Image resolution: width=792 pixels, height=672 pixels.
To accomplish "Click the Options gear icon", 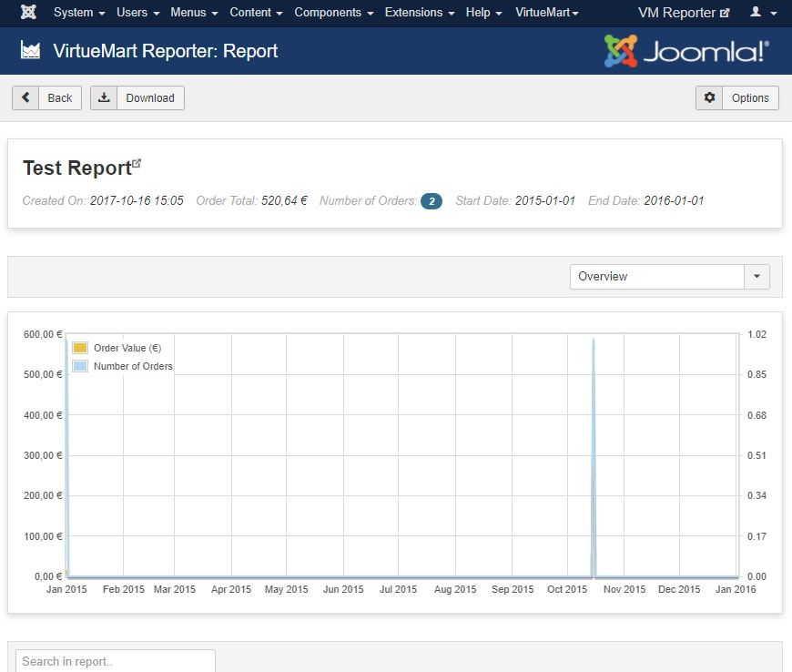I will [x=709, y=97].
